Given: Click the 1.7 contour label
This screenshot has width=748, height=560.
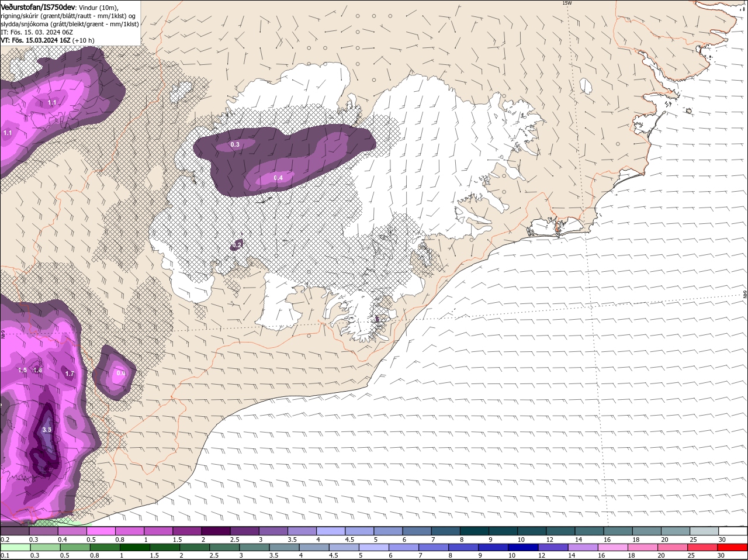Looking at the screenshot, I should pyautogui.click(x=70, y=374).
